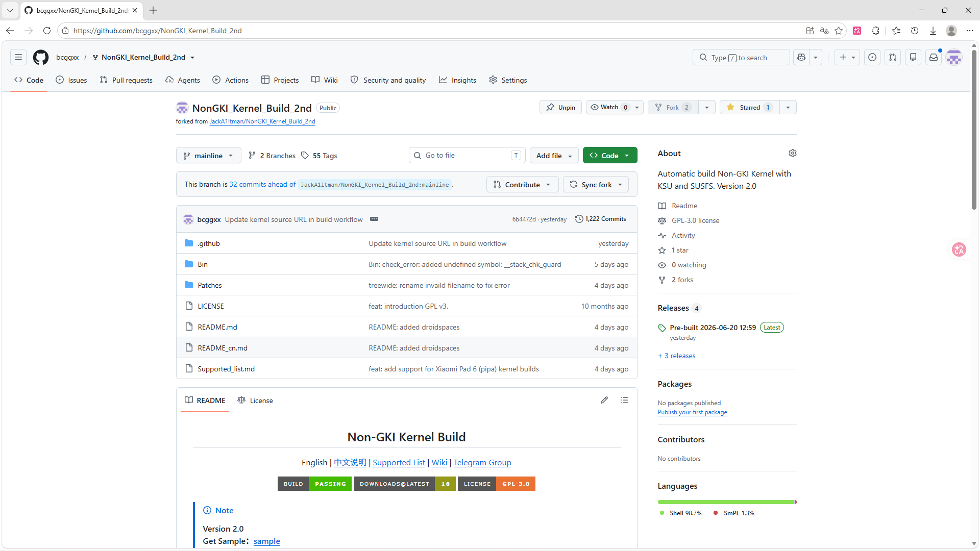Open translate page icon in address bar
Viewport: 980px width, 551px height.
(x=824, y=31)
